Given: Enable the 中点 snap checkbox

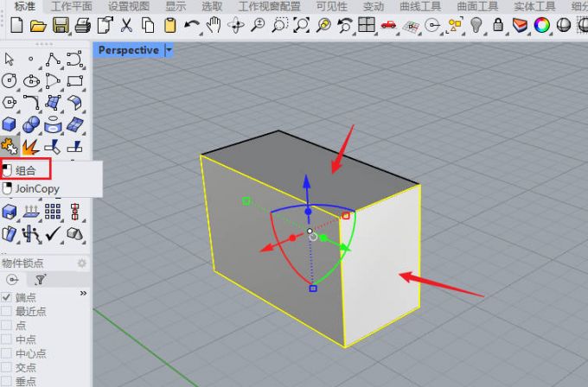Looking at the screenshot, I should point(6,339).
